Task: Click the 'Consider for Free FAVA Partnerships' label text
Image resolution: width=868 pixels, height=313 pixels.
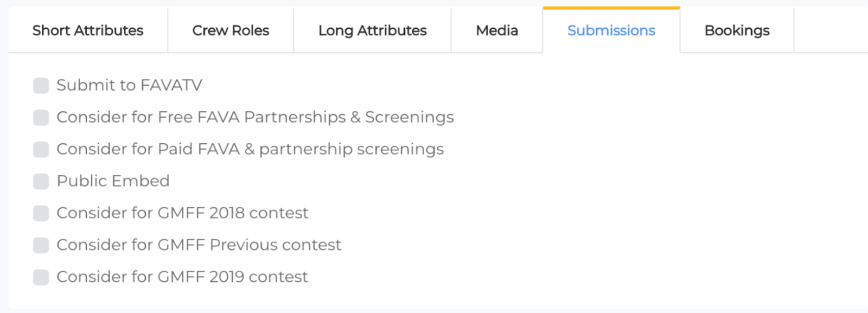Action: pyautogui.click(x=255, y=117)
